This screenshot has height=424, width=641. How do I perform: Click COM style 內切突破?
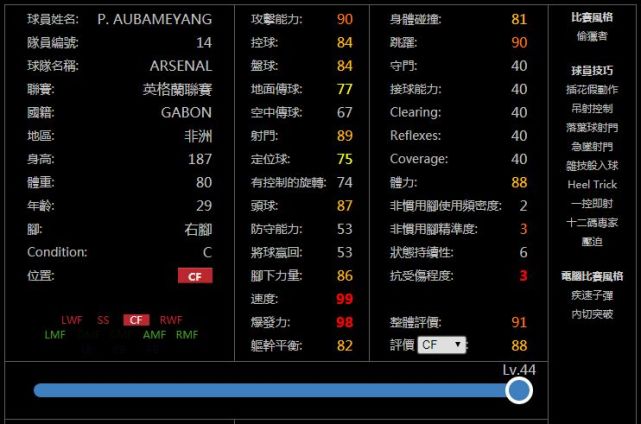[x=592, y=314]
